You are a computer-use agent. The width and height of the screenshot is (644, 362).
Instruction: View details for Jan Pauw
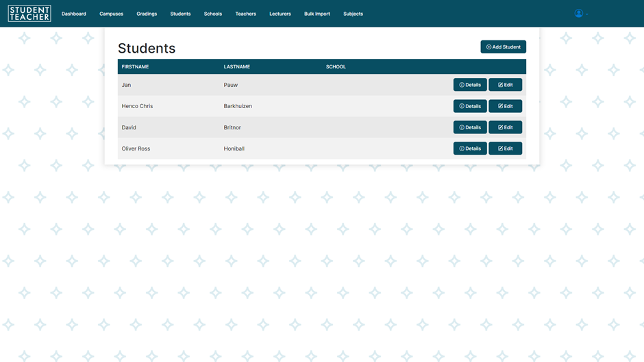(470, 85)
